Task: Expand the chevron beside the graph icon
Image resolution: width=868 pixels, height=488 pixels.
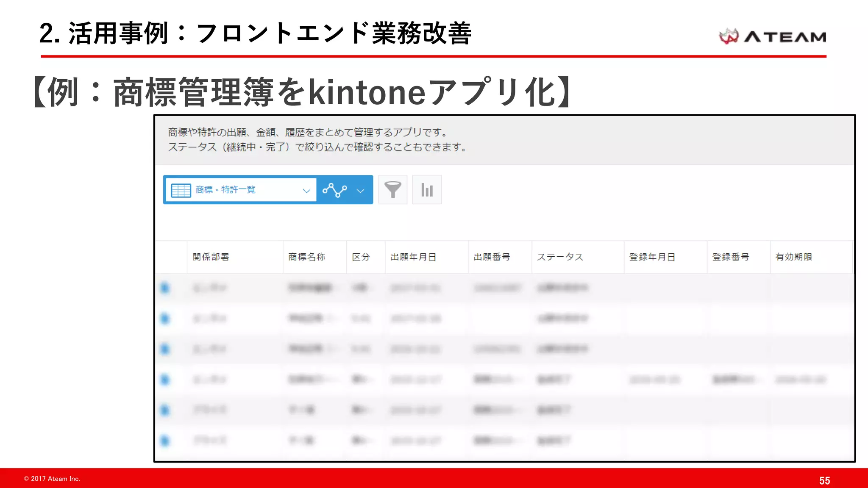Action: coord(360,191)
